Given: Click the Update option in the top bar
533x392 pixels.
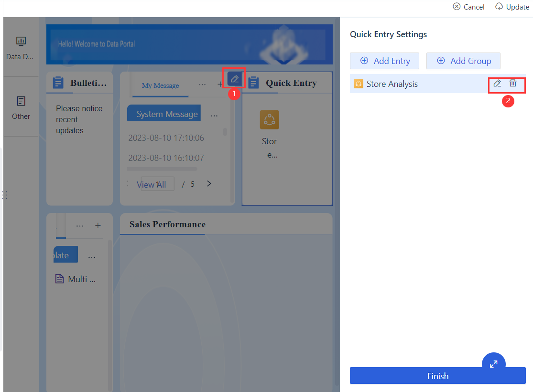Looking at the screenshot, I should 512,7.
